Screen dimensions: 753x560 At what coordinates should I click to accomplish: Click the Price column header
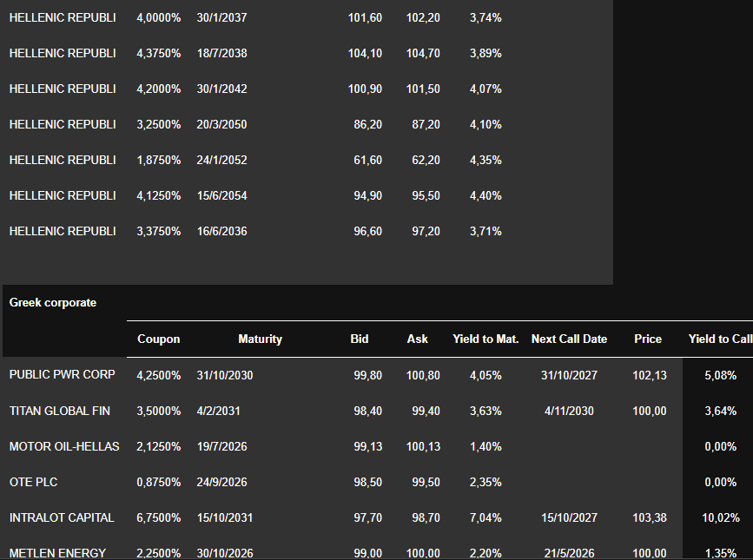pyautogui.click(x=648, y=339)
